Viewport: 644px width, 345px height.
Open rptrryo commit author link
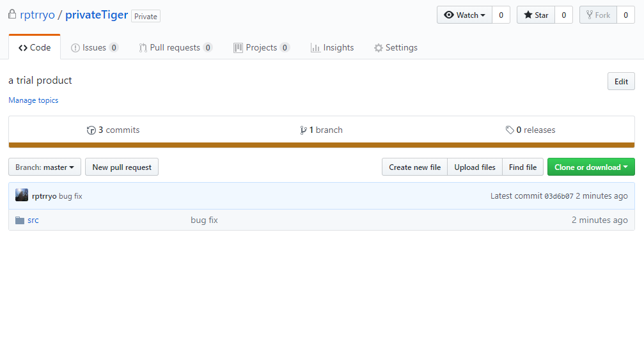(x=44, y=196)
